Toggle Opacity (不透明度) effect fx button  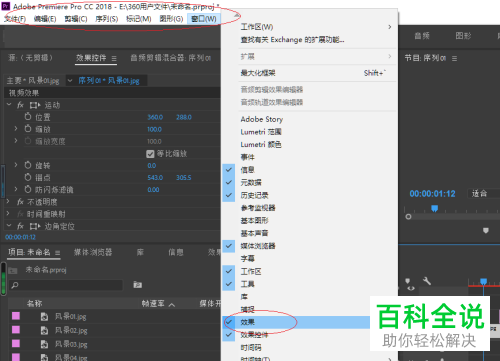(20, 202)
